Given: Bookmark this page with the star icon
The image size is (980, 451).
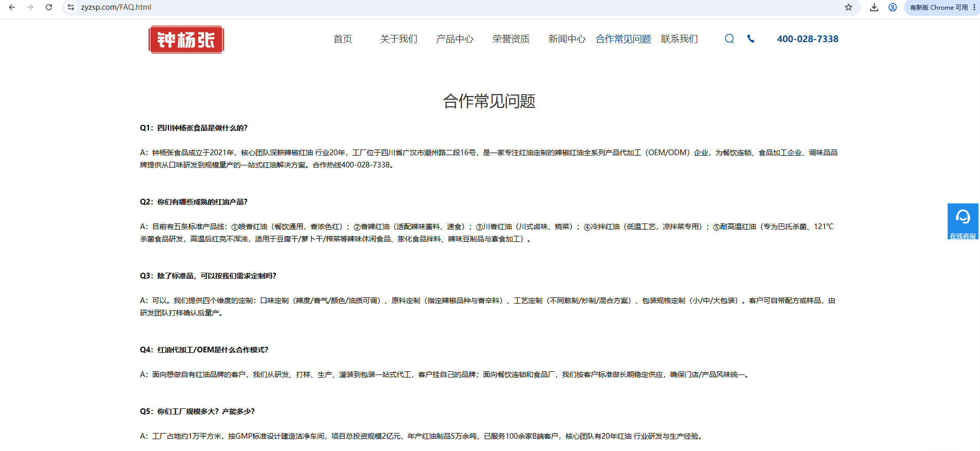Looking at the screenshot, I should click(x=849, y=7).
